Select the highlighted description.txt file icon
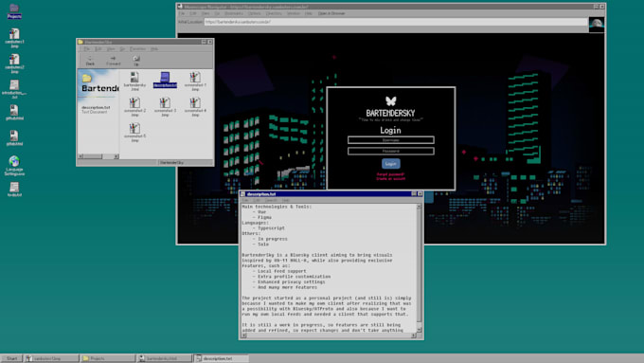644x363 pixels. tap(165, 80)
